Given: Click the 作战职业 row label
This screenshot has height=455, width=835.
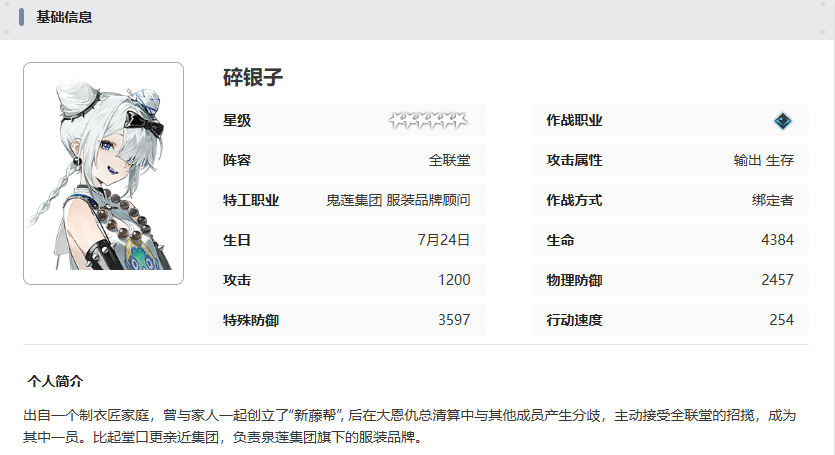Looking at the screenshot, I should point(574,121).
